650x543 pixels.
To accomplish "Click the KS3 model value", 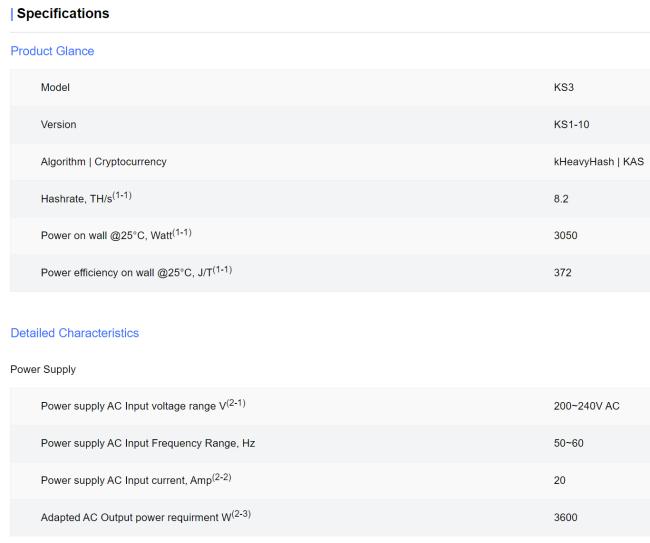I will [x=564, y=87].
